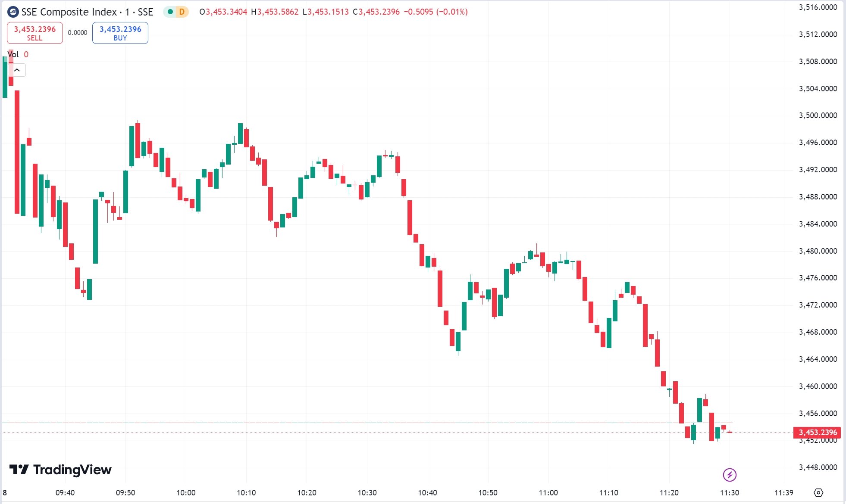Click the SSE Composite Index logo icon
846x504 pixels.
(x=13, y=12)
